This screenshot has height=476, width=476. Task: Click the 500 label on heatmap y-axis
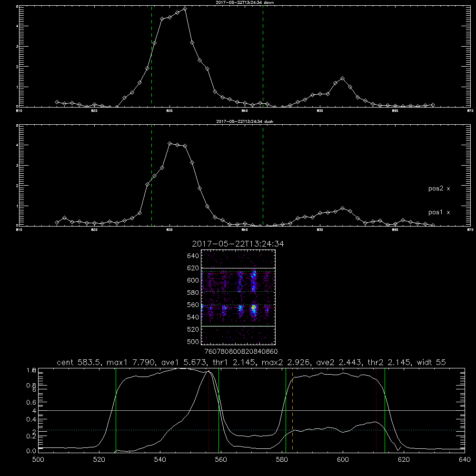click(x=193, y=342)
